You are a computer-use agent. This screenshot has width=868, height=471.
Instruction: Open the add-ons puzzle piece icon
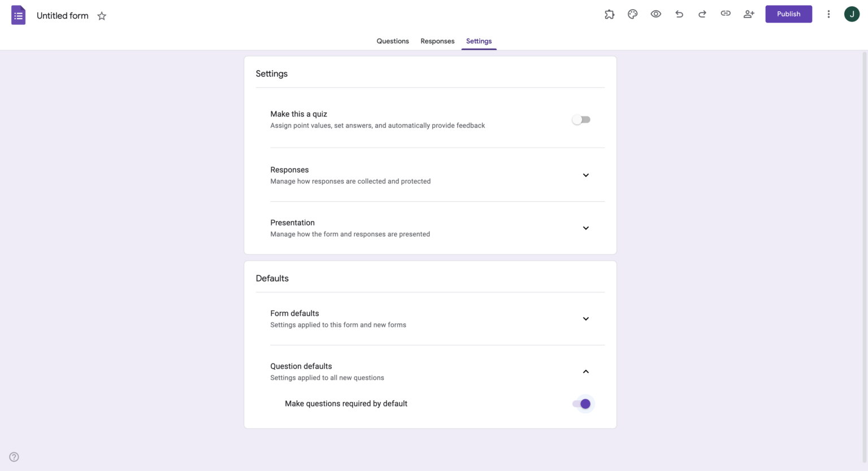609,14
